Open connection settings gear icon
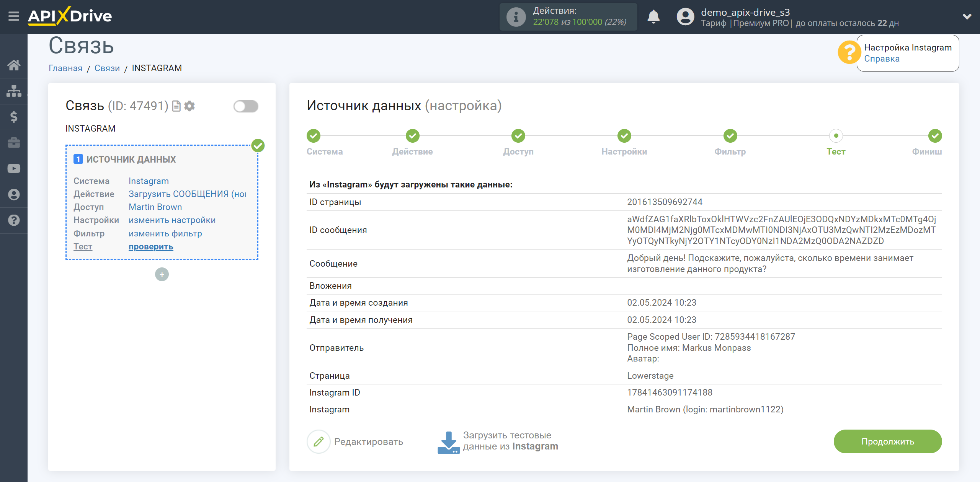980x482 pixels. [x=189, y=106]
